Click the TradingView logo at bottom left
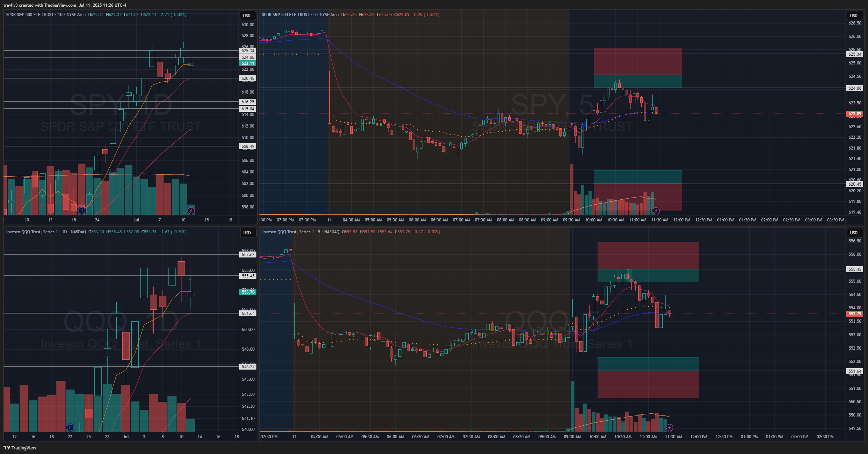 click(20, 448)
